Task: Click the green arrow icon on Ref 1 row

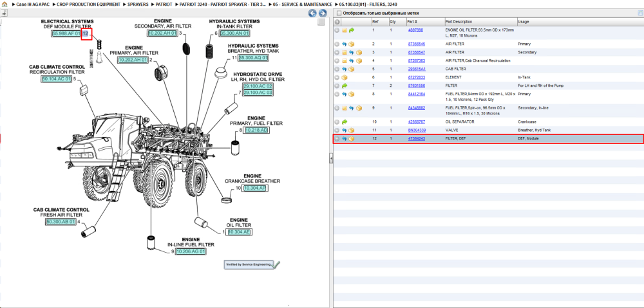Action: [351, 30]
